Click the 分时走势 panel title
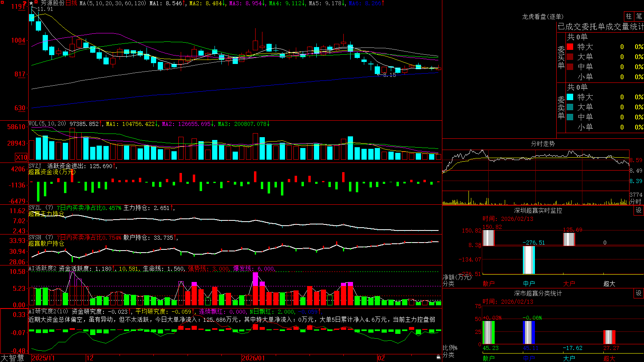644x362 pixels. [x=543, y=144]
